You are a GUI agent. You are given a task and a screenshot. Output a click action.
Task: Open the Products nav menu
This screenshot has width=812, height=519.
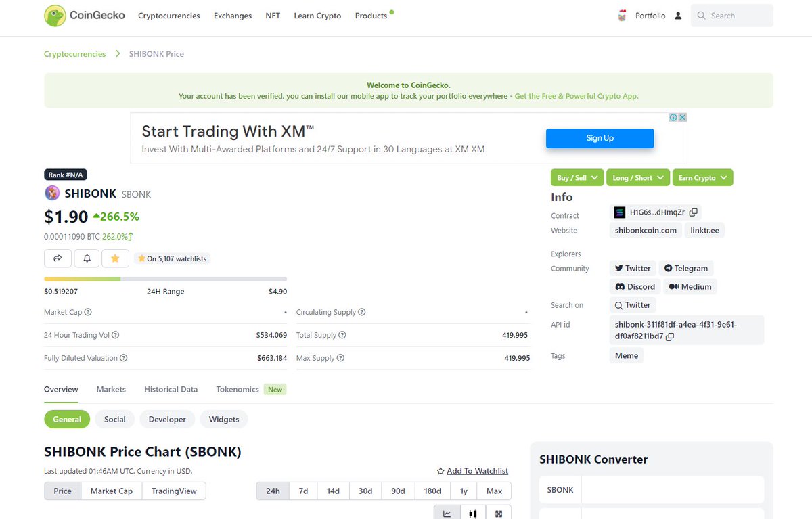click(371, 16)
